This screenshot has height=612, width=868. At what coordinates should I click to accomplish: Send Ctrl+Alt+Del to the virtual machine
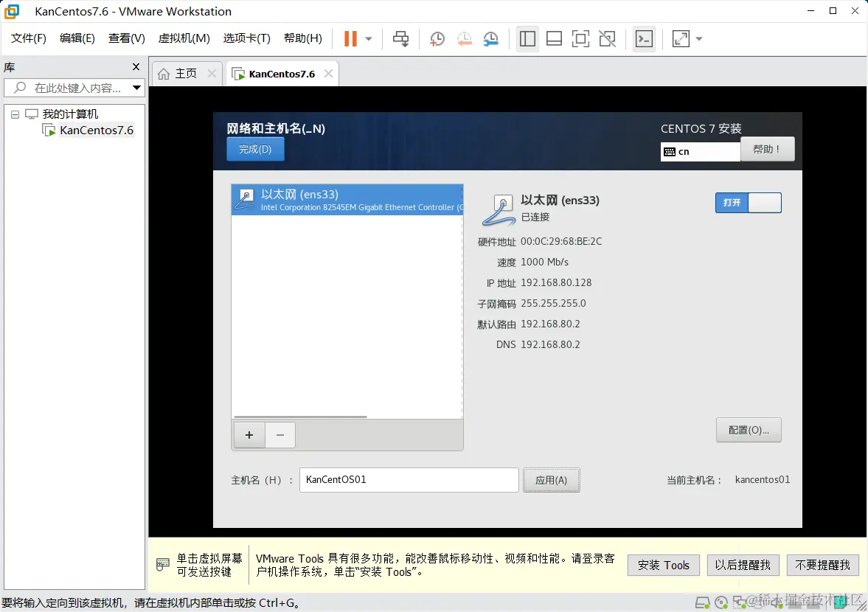[400, 38]
